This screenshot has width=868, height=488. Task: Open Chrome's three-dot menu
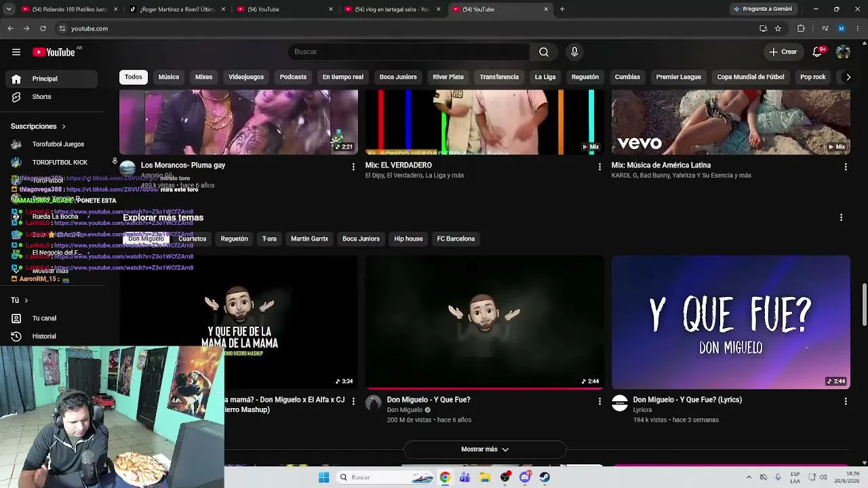856,28
